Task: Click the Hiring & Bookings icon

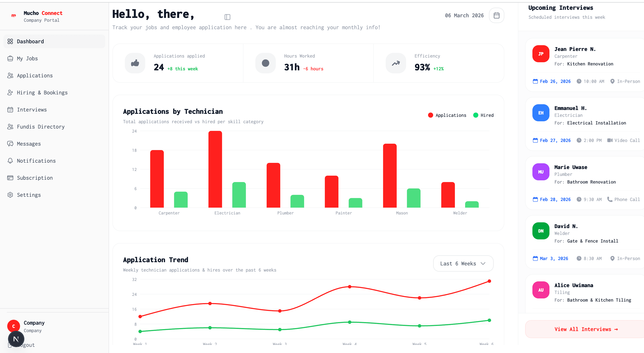Action: (x=10, y=92)
